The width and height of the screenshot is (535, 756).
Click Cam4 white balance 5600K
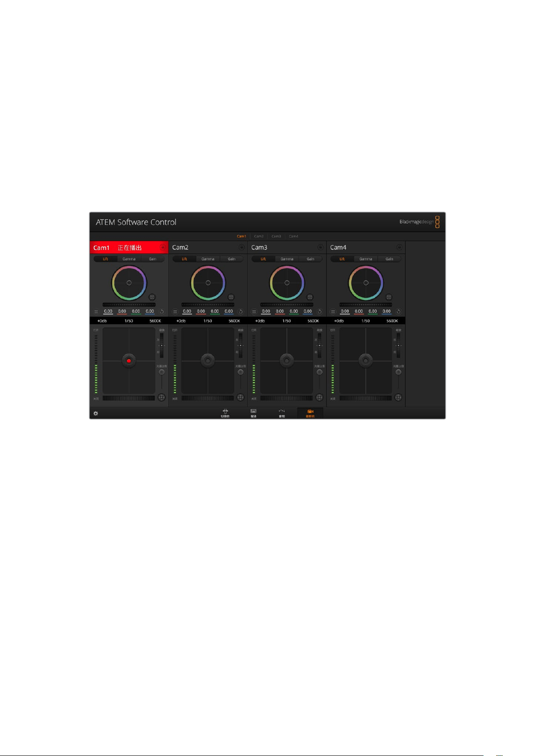tap(392, 321)
